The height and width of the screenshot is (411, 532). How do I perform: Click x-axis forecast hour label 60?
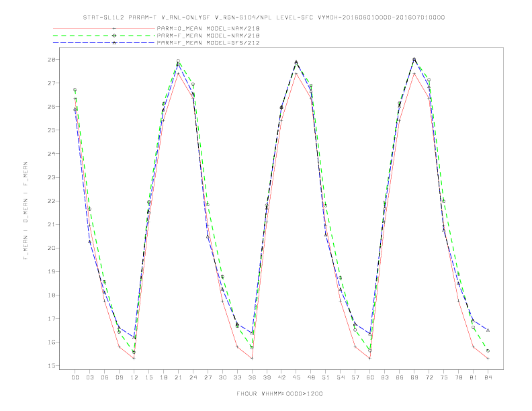370,377
